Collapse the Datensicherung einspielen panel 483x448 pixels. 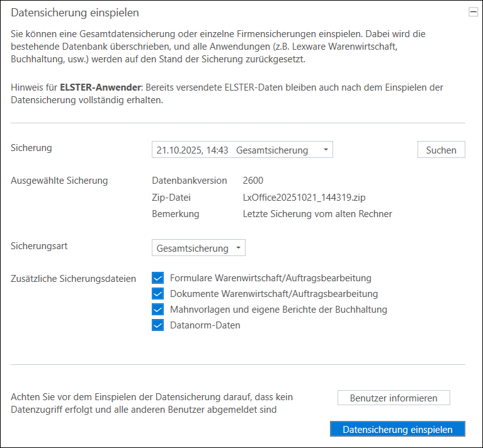tap(473, 12)
